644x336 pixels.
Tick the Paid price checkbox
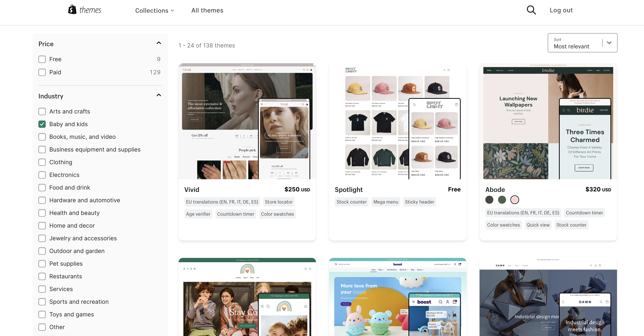point(42,72)
